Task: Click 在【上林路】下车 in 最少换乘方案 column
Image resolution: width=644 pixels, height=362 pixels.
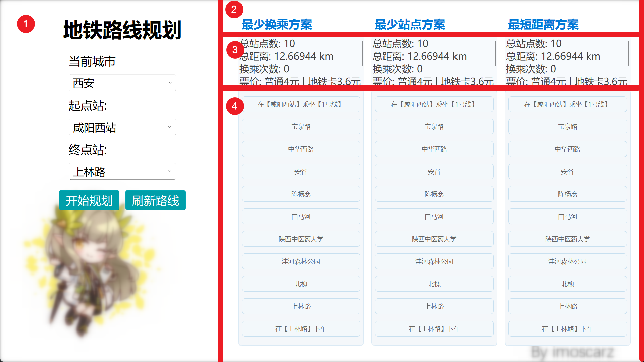Action: (x=301, y=329)
